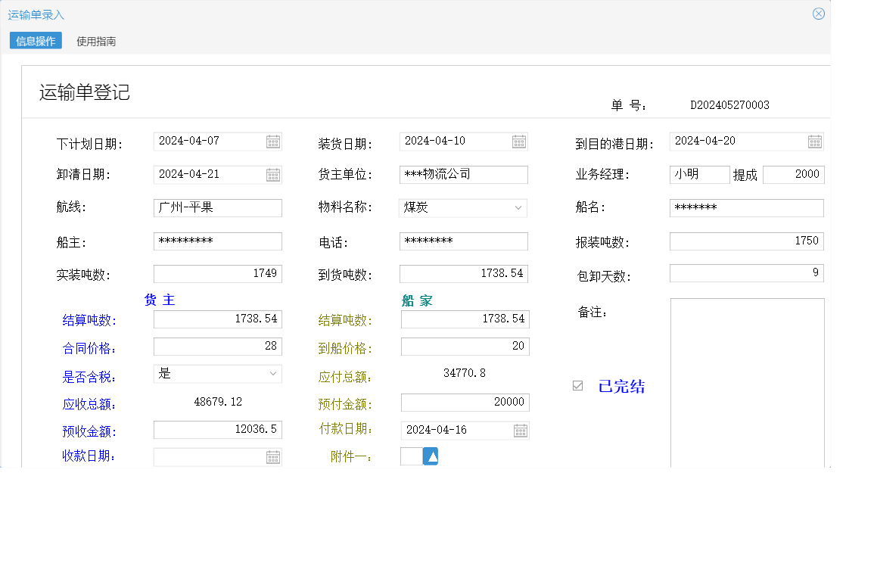Click the 提成 amount field showing 2000
Image resolution: width=874 pixels, height=588 pixels.
tap(793, 174)
